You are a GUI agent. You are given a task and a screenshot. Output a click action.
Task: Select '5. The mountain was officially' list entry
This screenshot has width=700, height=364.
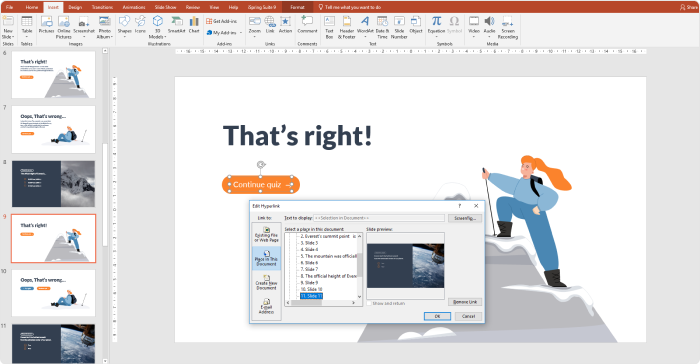tap(328, 256)
